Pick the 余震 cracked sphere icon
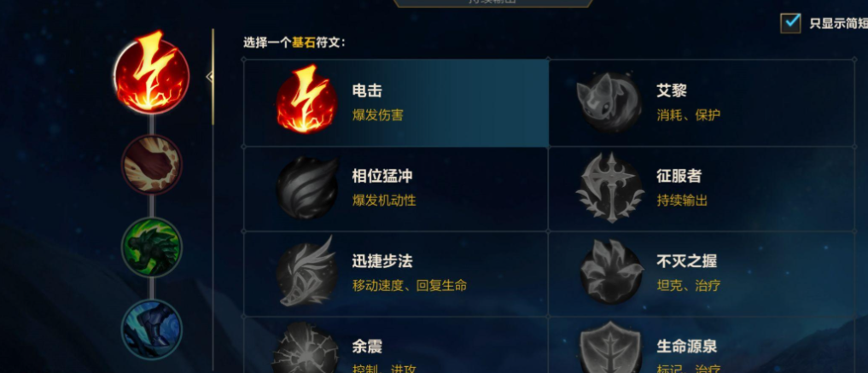Image resolution: width=868 pixels, height=373 pixels. tap(306, 348)
